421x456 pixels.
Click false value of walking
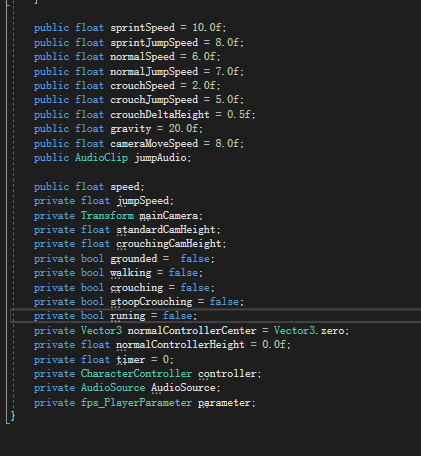click(x=183, y=273)
